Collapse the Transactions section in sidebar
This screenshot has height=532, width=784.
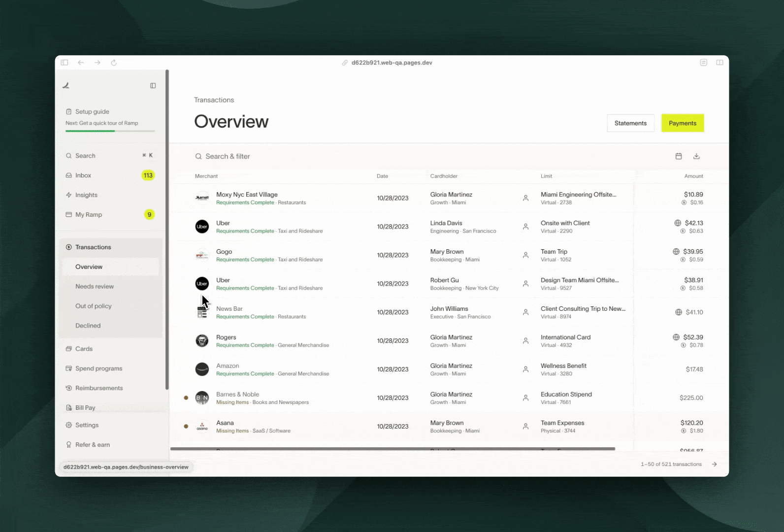point(110,247)
